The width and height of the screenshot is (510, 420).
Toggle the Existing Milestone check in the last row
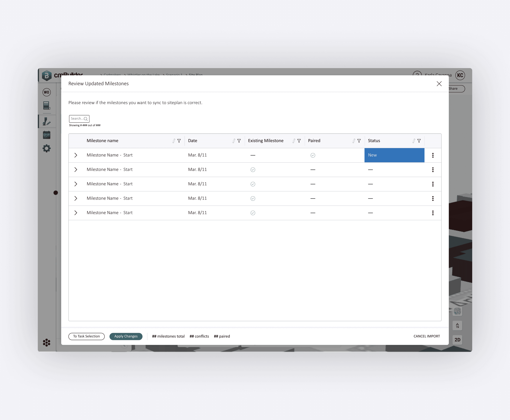(x=253, y=213)
